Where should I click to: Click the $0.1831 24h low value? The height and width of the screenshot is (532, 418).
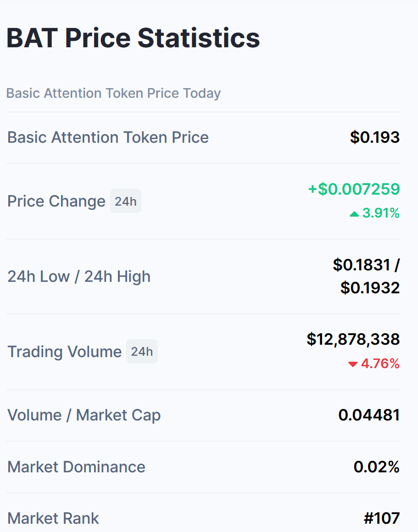pos(362,265)
